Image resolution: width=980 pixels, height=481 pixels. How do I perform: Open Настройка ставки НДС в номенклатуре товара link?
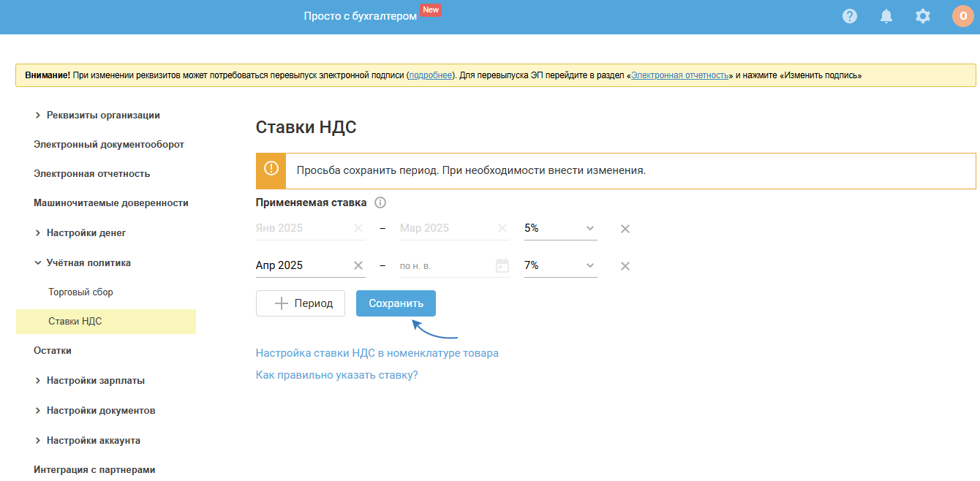pyautogui.click(x=377, y=352)
